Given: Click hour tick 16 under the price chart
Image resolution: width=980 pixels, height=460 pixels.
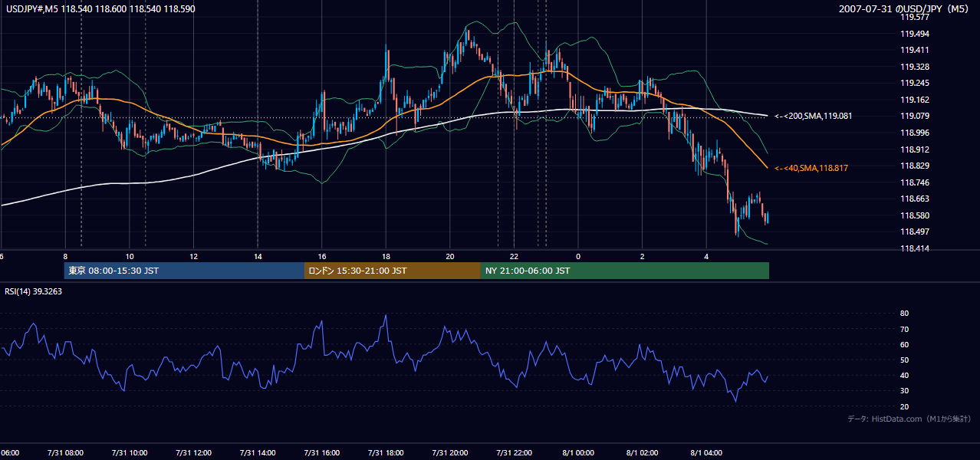Looking at the screenshot, I should [322, 256].
